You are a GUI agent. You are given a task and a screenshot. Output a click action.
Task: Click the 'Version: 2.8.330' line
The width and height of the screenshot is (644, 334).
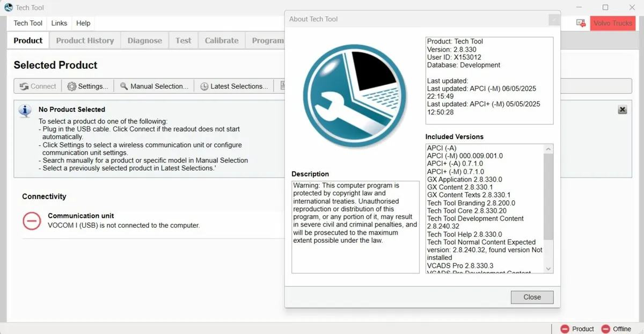tap(452, 49)
